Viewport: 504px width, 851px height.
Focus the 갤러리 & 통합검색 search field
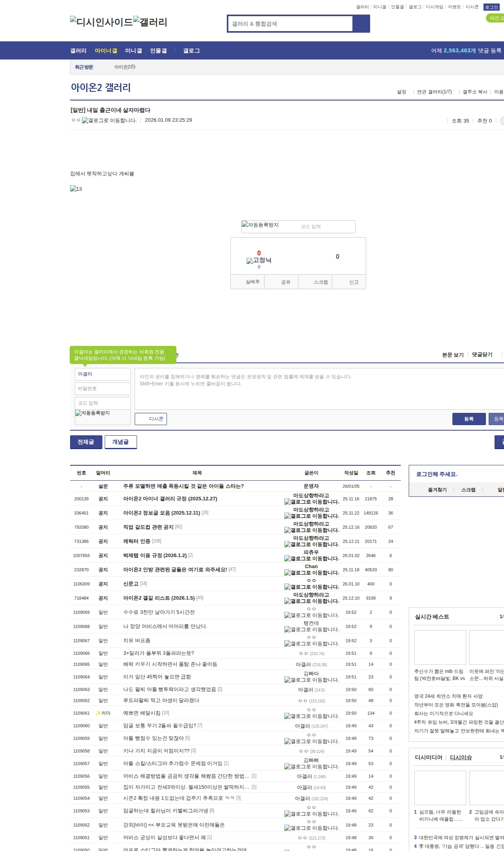coord(290,24)
